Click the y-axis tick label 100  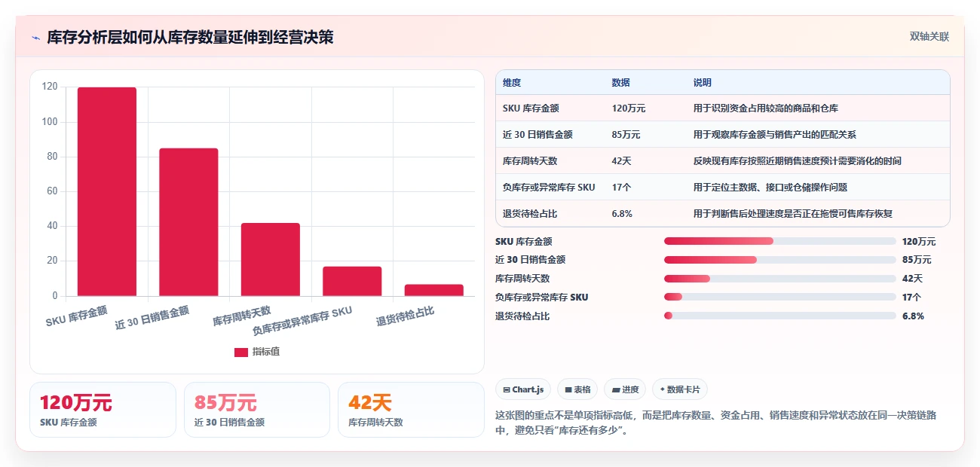50,122
